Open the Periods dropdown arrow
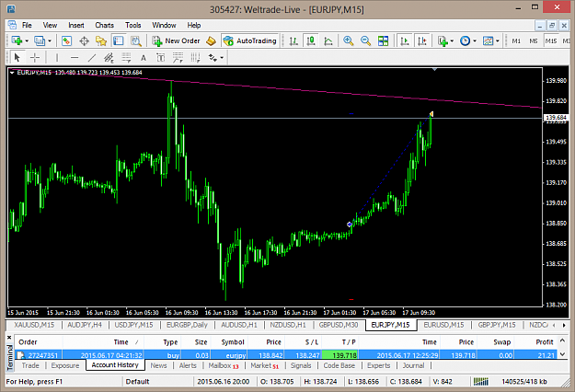The width and height of the screenshot is (575, 392). click(475, 41)
